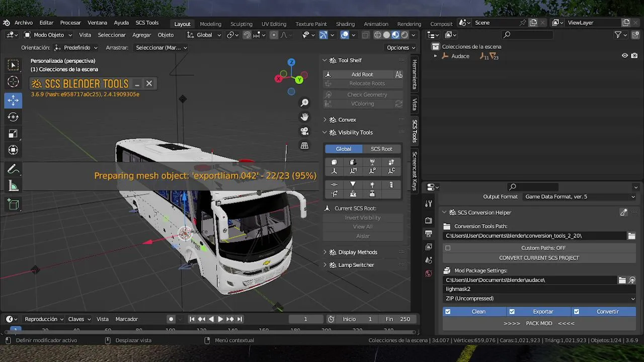Click the funnel-shaped icon in Visibility Tools
This screenshot has height=362, width=644.
pos(353,185)
